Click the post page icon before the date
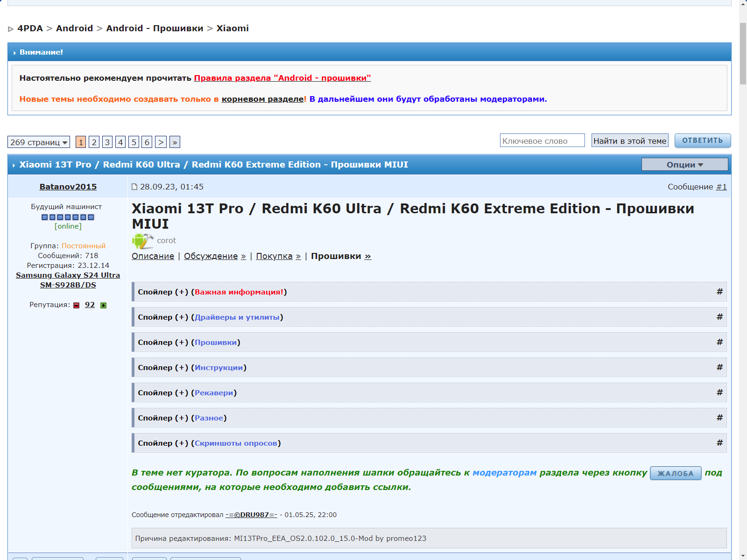The image size is (747, 560). [135, 187]
